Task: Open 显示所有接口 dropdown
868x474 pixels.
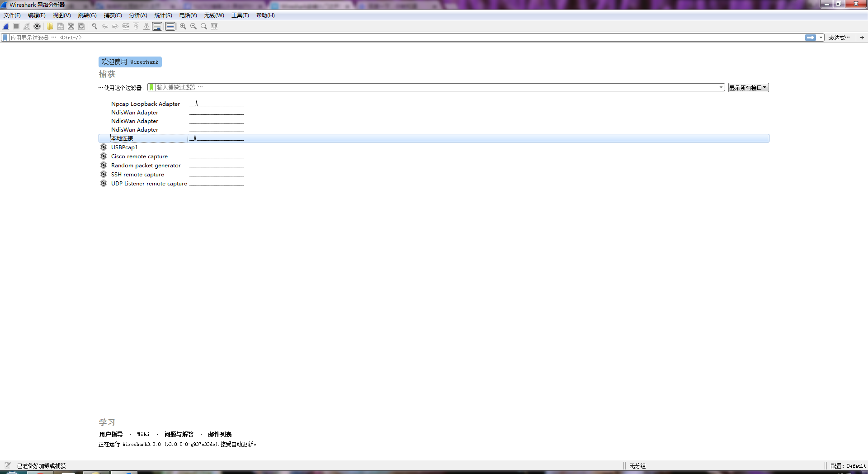Action: point(748,88)
